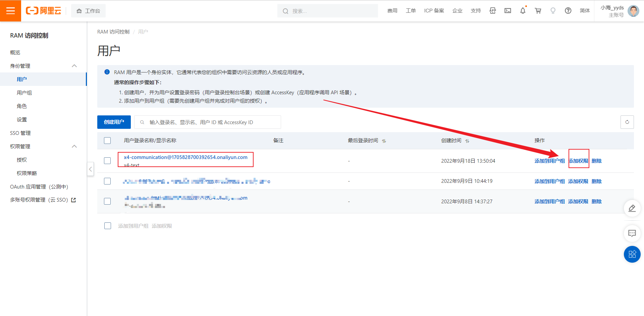
Task: Collapse the 身份管理 section
Action: pos(74,66)
